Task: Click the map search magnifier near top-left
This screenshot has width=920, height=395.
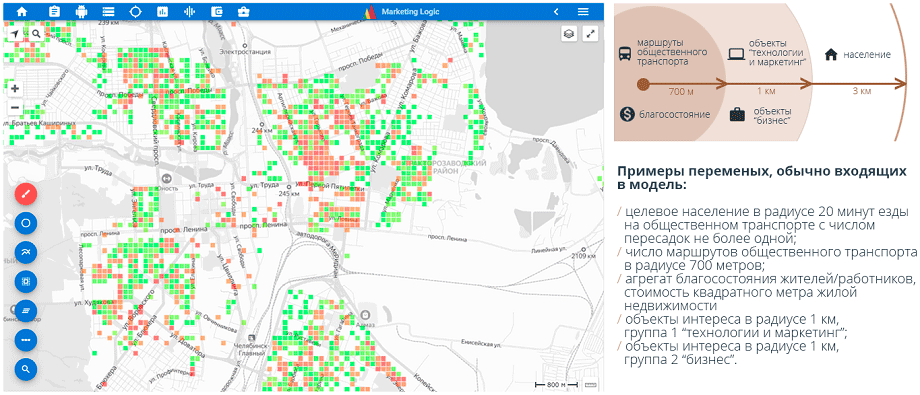Action: click(x=36, y=34)
